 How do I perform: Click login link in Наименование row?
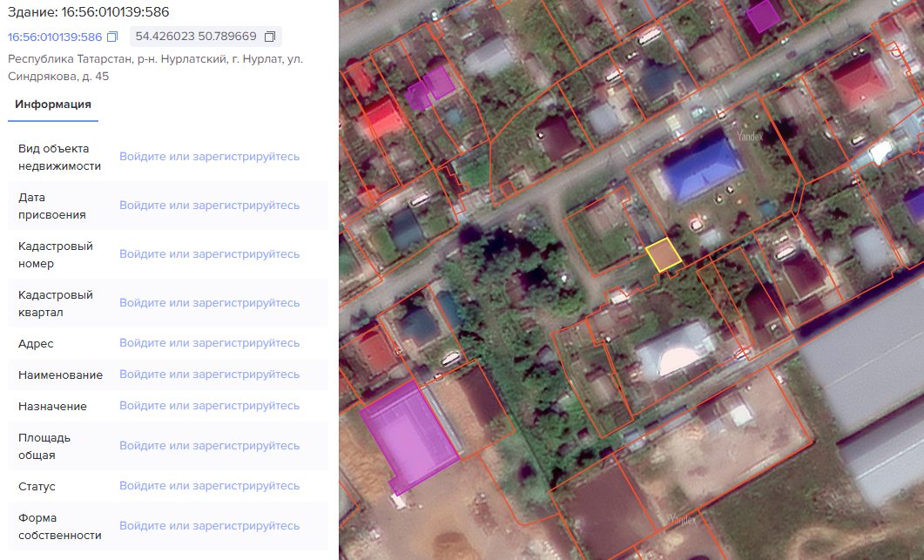(x=209, y=374)
